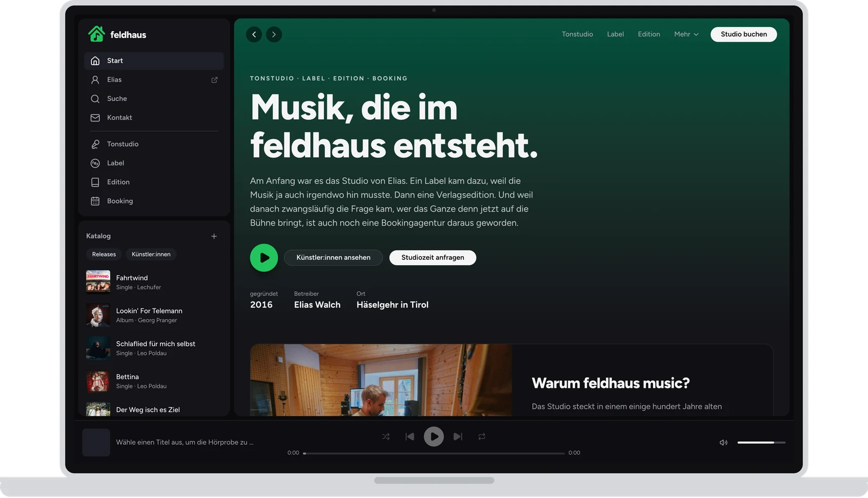
Task: Click the empty player cover placeholder
Action: [96, 443]
